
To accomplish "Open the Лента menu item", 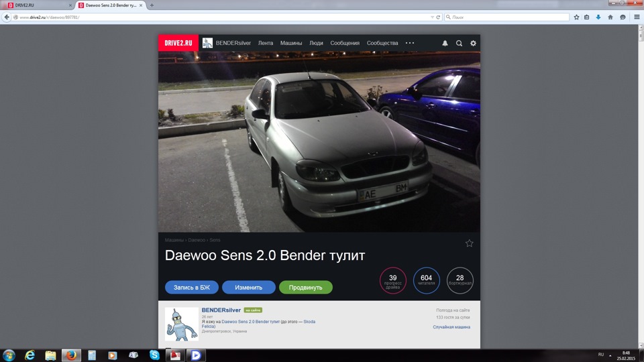I will 266,43.
